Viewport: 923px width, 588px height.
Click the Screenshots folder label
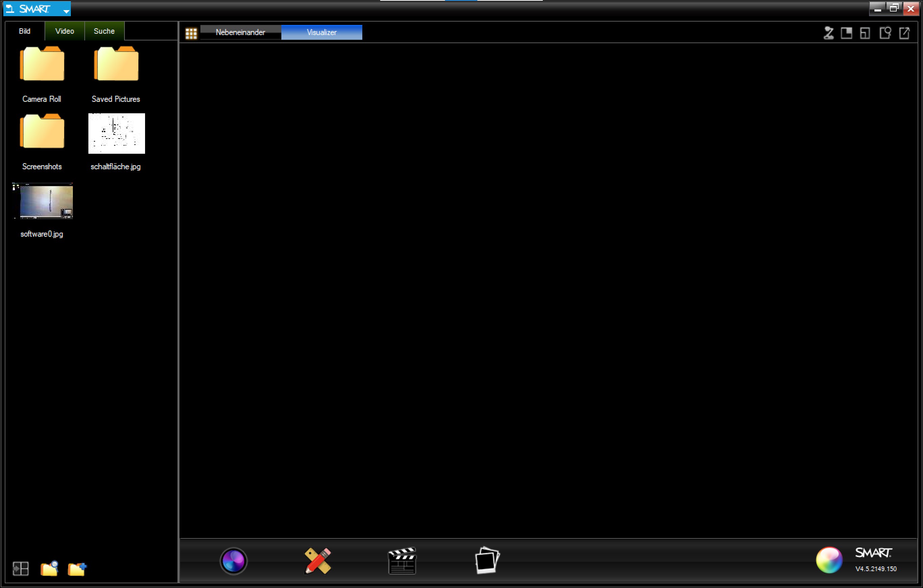42,166
